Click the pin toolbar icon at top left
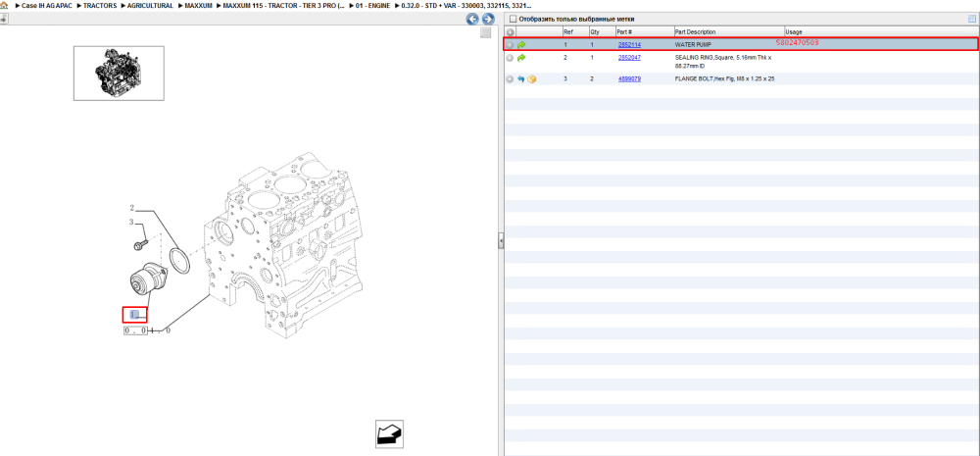The image size is (980, 456). pos(3,19)
